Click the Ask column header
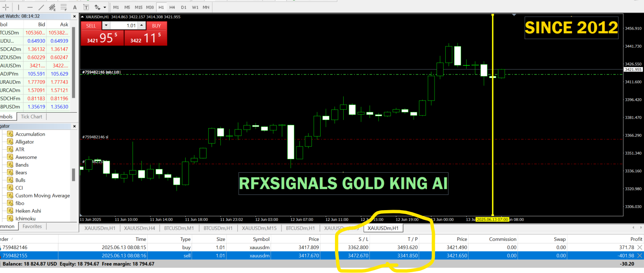 pyautogui.click(x=64, y=24)
